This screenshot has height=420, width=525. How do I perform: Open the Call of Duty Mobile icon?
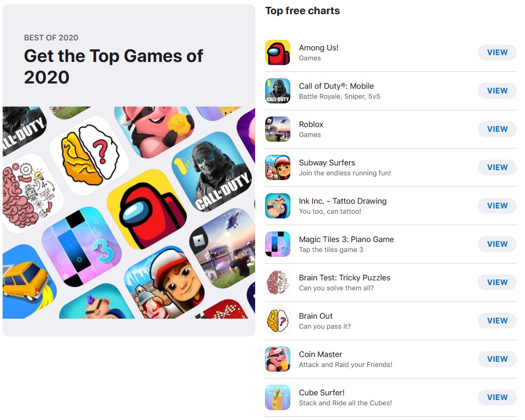coord(278,91)
